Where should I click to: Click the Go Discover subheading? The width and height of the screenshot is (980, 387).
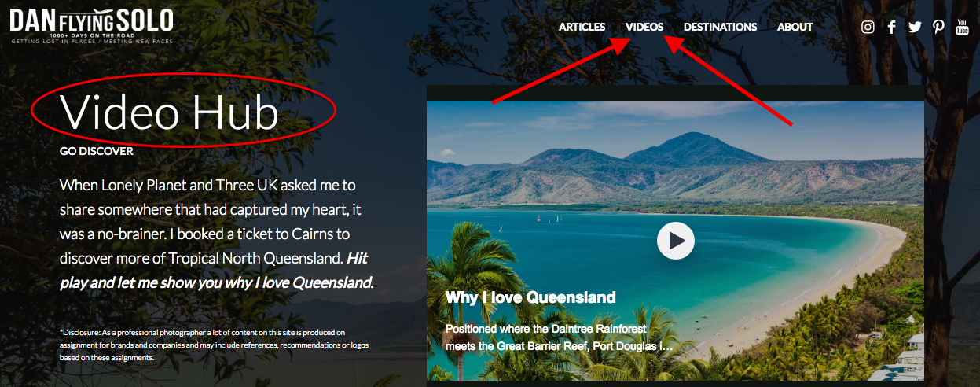click(x=96, y=151)
